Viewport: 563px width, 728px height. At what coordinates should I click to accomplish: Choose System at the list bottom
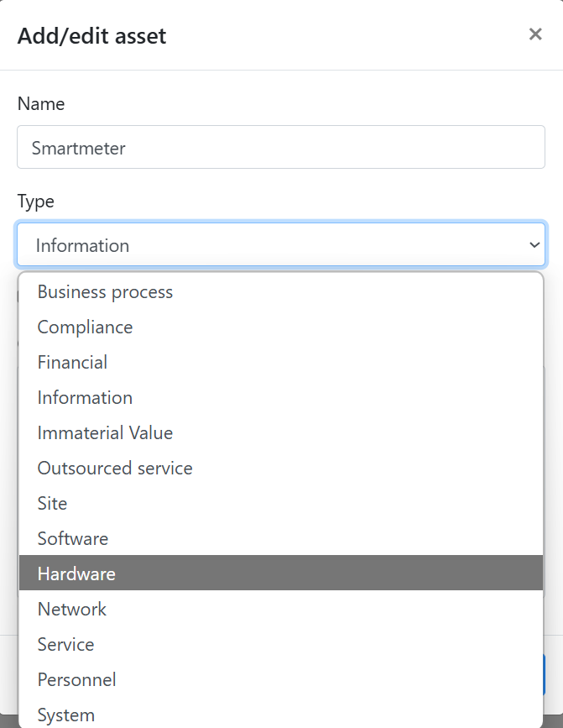(281, 715)
